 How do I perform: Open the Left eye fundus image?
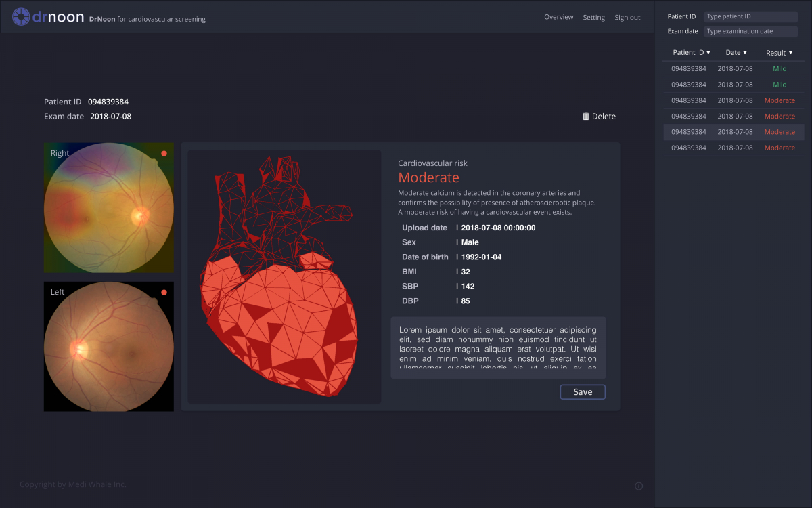pos(108,346)
